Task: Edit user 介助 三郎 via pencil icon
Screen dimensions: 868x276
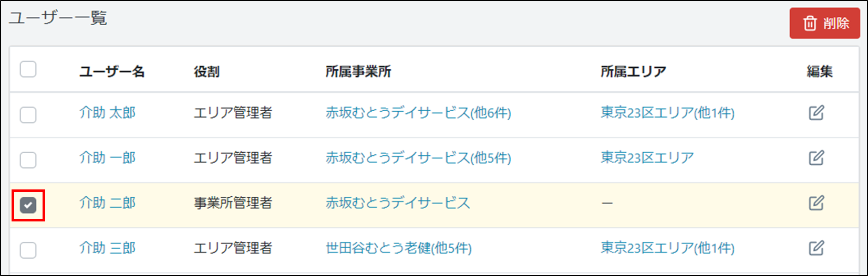Action: [x=816, y=248]
